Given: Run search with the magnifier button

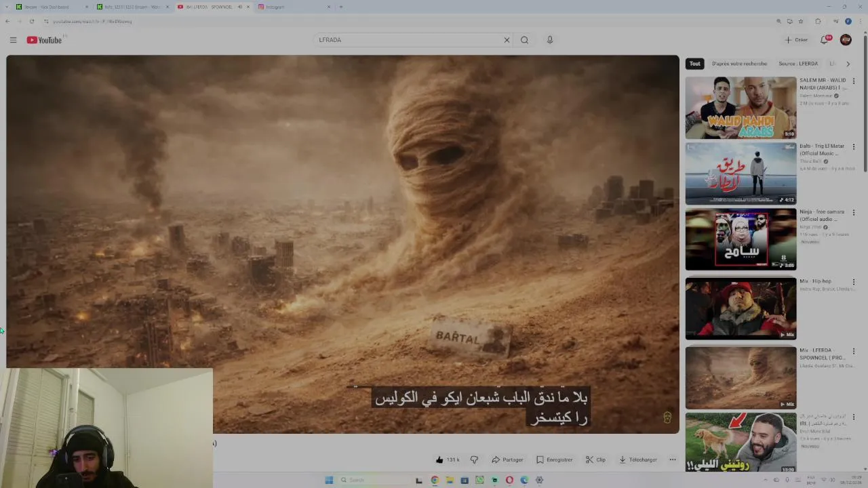Looking at the screenshot, I should click(x=524, y=40).
